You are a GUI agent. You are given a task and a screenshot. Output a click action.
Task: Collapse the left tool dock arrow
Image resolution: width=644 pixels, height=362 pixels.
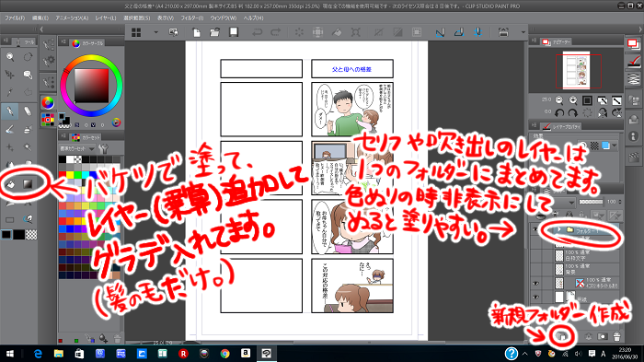pyautogui.click(x=41, y=29)
